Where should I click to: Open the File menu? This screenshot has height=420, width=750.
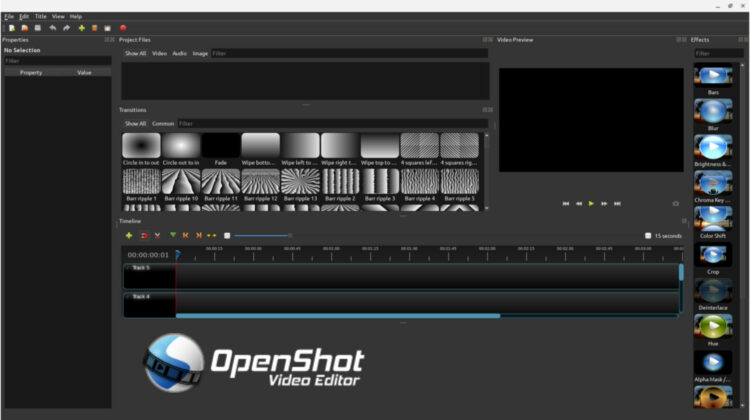point(9,16)
